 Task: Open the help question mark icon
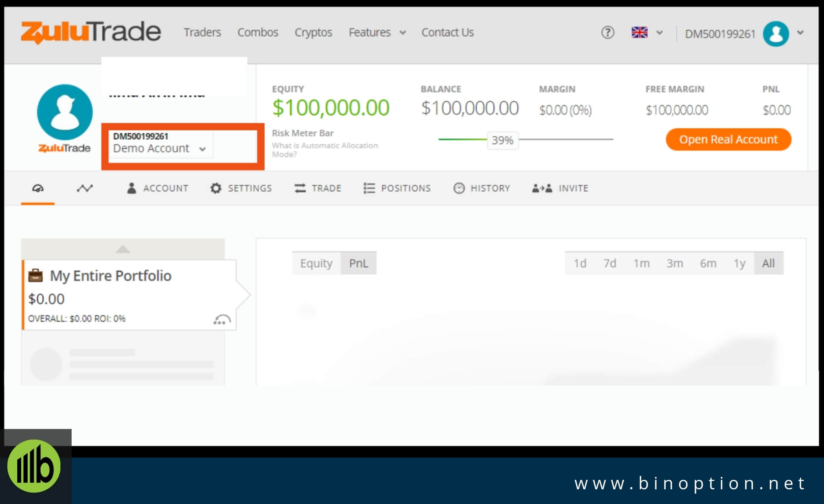tap(607, 32)
